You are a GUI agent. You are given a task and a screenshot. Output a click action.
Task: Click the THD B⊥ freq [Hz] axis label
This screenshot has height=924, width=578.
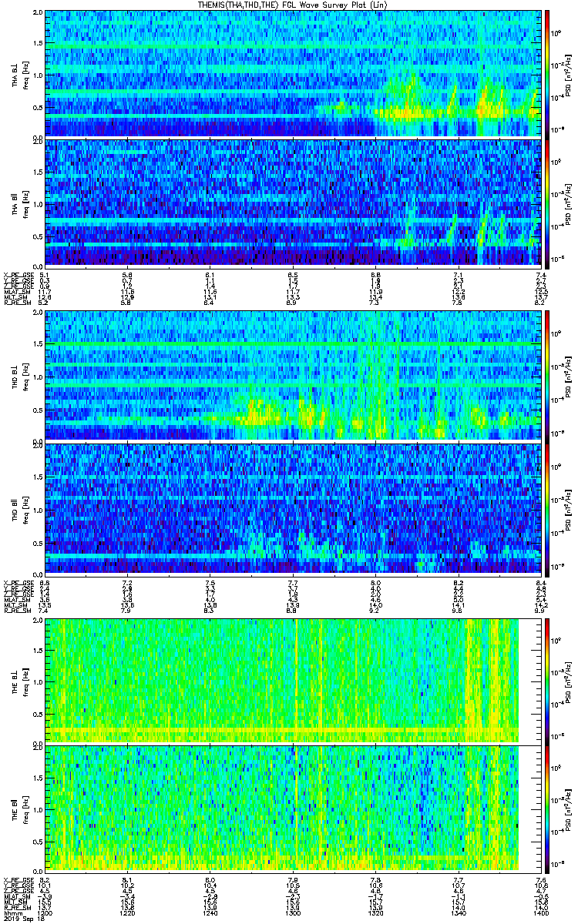coord(25,376)
